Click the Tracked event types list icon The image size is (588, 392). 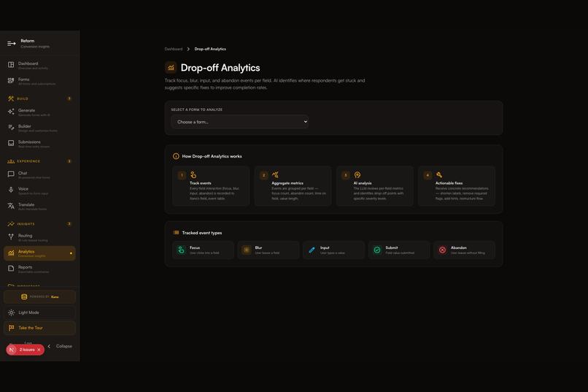(x=176, y=233)
